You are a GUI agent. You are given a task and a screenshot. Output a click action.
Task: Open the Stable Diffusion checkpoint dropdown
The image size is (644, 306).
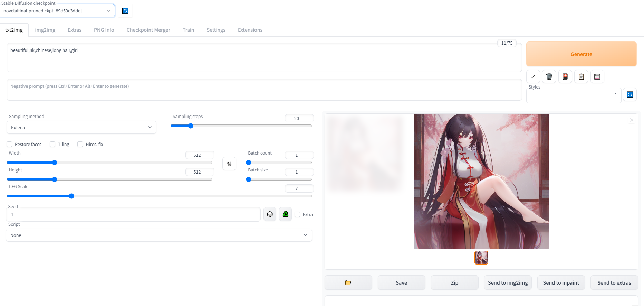57,11
